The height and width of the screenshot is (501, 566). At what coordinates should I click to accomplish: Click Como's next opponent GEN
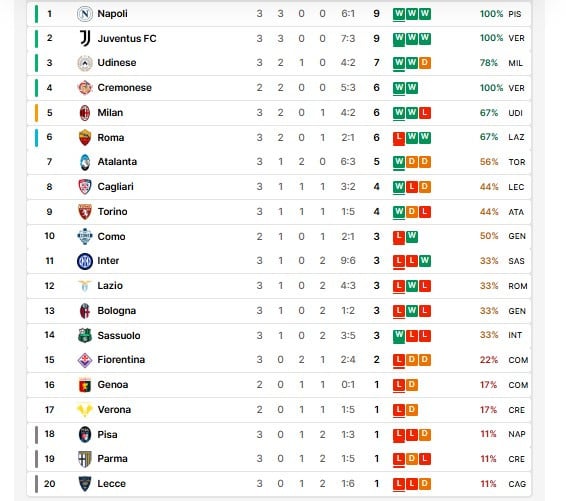(517, 236)
